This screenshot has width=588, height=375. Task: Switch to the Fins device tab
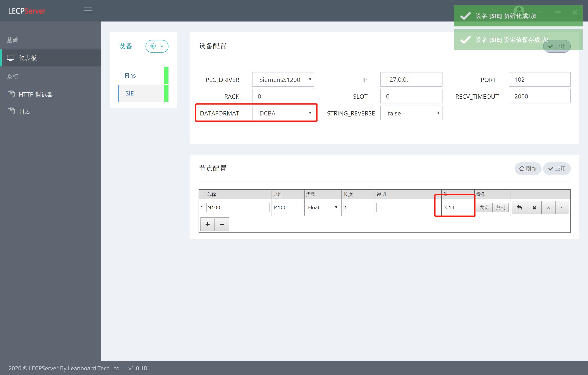click(130, 75)
